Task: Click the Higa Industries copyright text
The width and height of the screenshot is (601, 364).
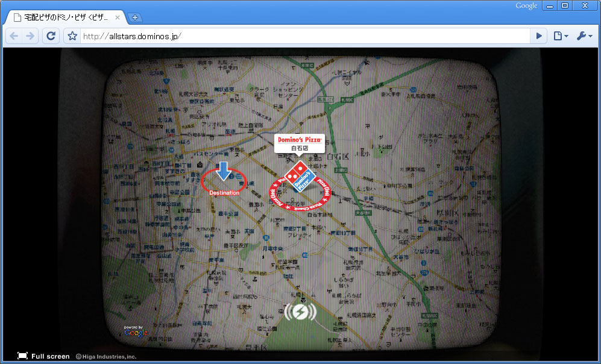Action: pyautogui.click(x=105, y=356)
